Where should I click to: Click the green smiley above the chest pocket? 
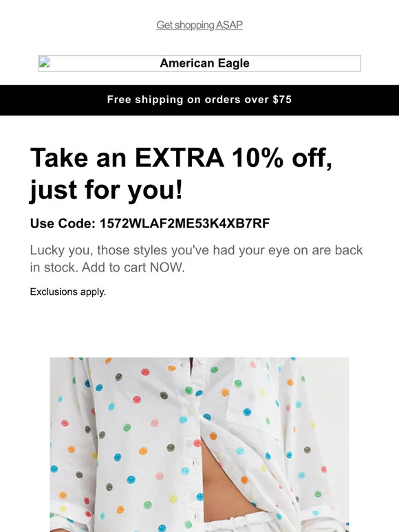tap(214, 370)
